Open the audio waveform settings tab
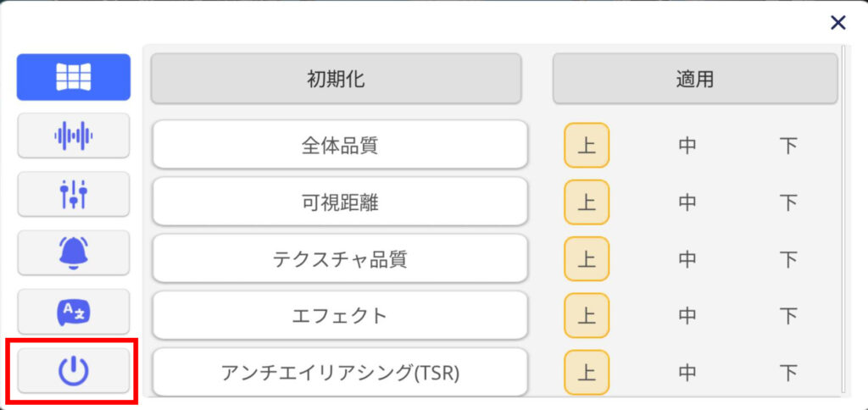 point(74,136)
